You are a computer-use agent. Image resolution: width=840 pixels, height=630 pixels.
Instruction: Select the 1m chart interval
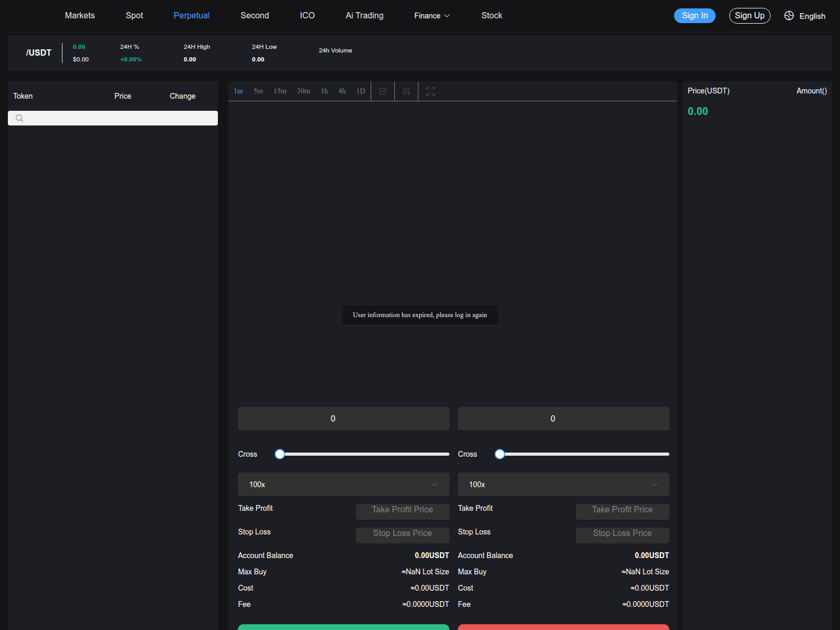tap(238, 91)
